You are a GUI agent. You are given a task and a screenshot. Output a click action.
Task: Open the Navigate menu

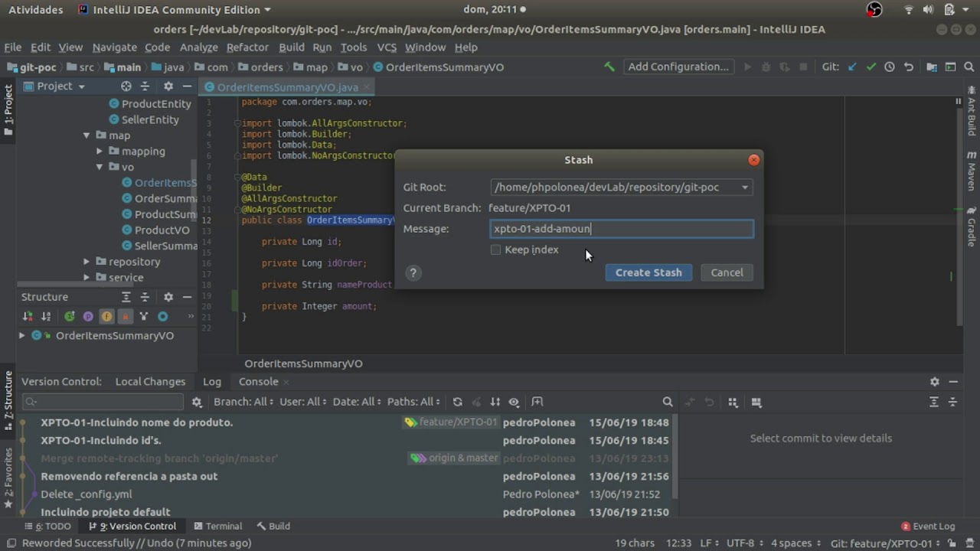pyautogui.click(x=115, y=47)
